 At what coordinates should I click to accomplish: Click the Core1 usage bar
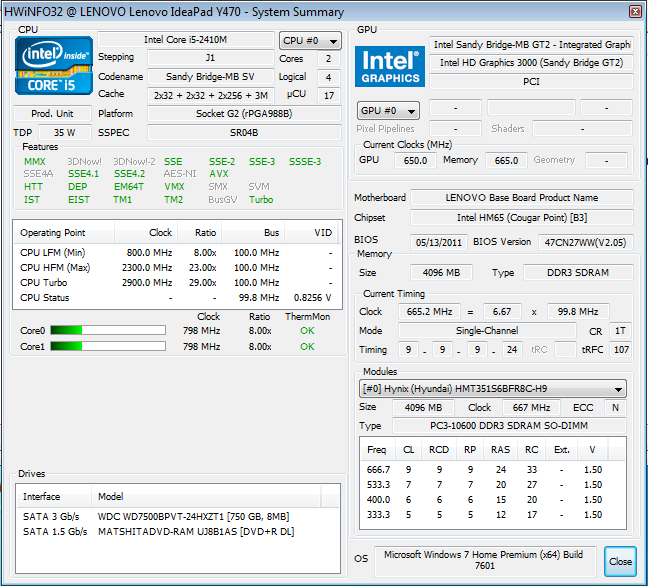pos(108,346)
